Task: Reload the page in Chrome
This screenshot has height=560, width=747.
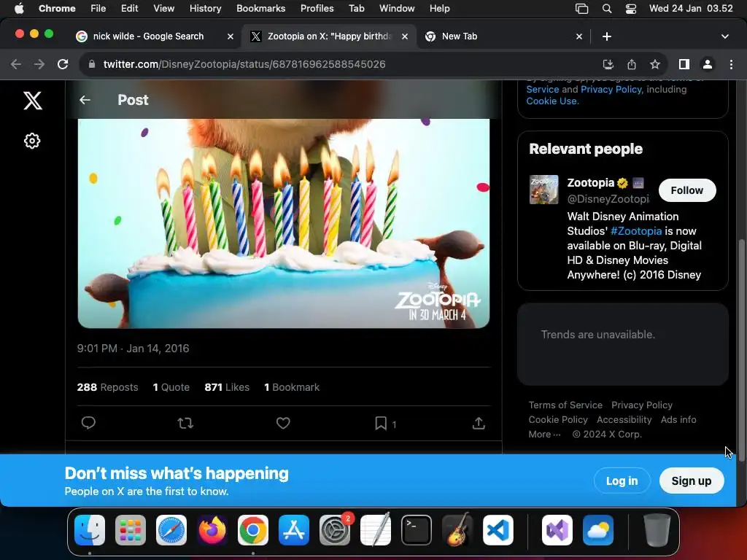Action: 63,64
